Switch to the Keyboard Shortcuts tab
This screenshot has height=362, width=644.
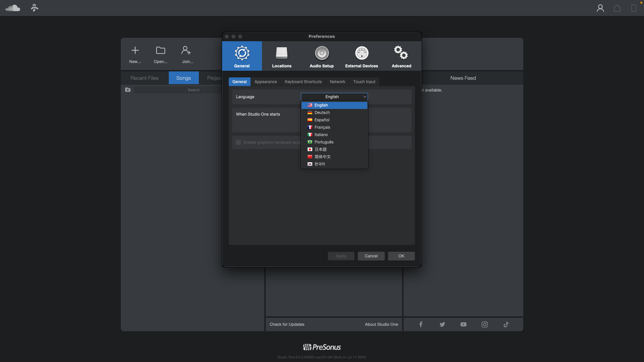click(303, 82)
